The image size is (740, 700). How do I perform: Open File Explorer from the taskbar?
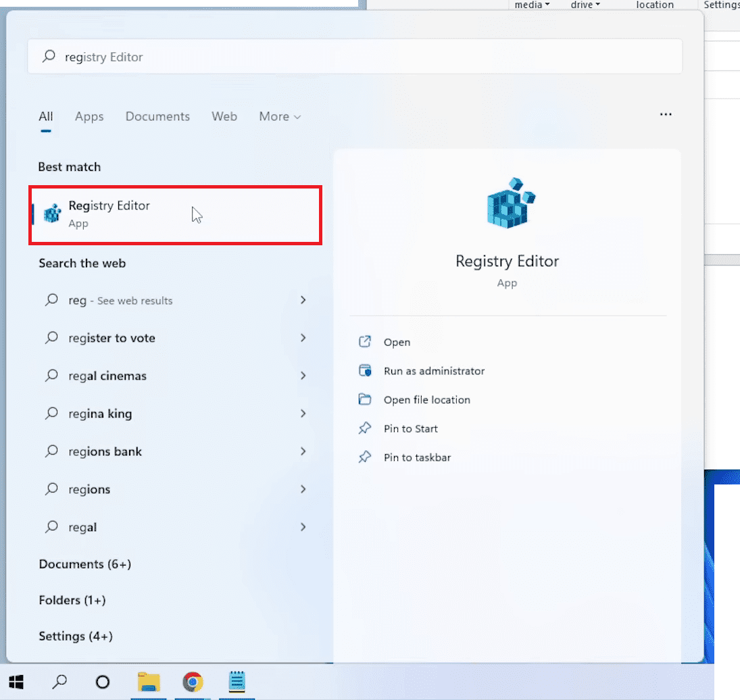click(x=149, y=682)
